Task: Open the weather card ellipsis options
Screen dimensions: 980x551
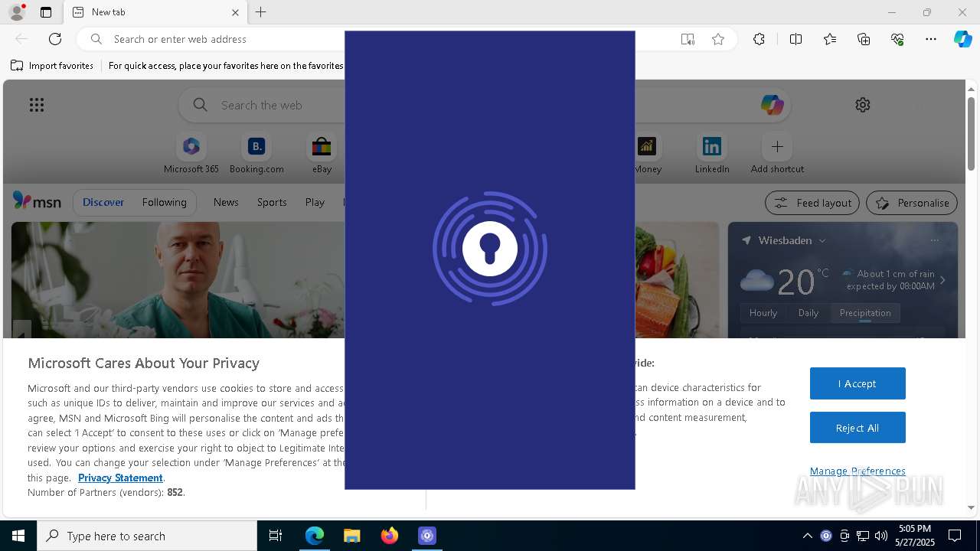Action: (x=934, y=240)
